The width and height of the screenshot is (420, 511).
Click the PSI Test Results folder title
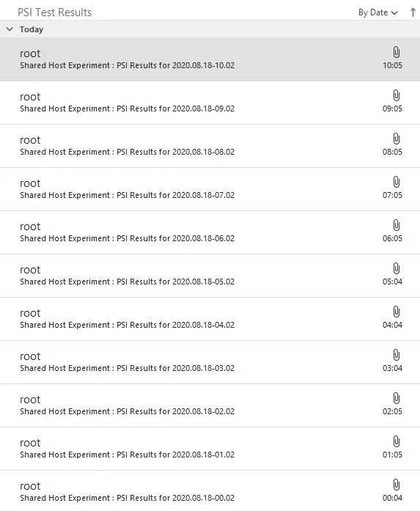[x=54, y=12]
